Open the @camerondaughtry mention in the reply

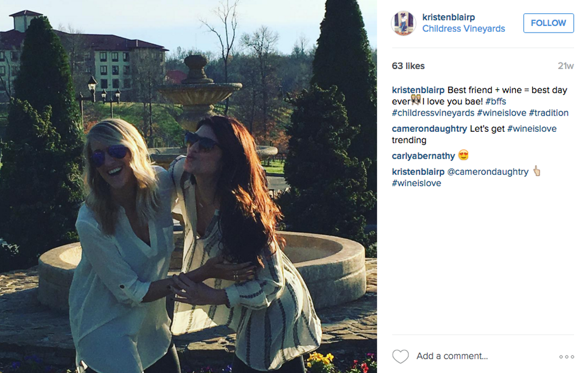tap(488, 172)
